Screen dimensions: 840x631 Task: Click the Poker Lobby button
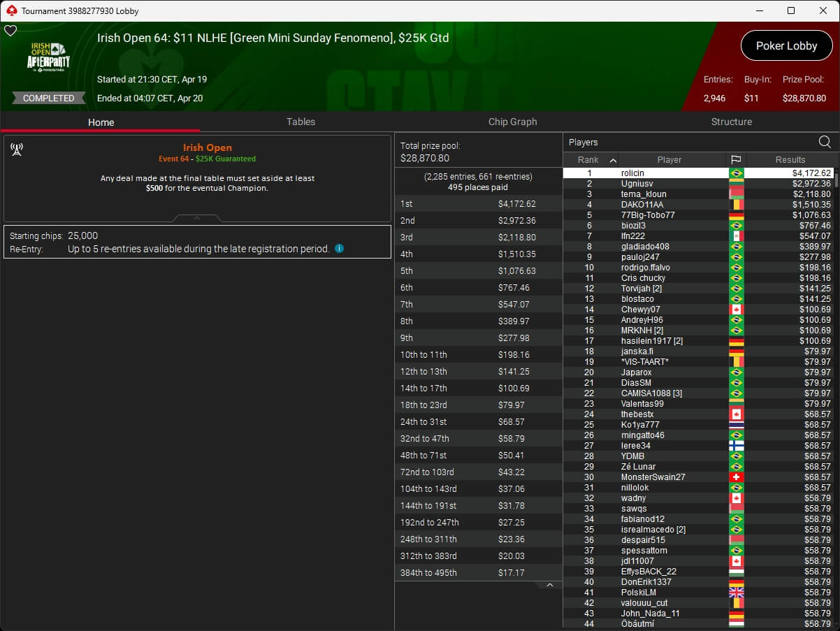pyautogui.click(x=786, y=46)
